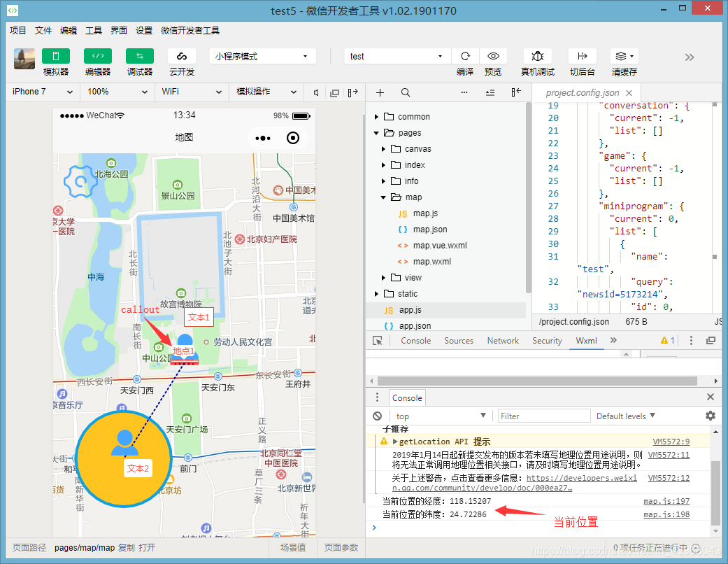Open the 文件 menu
The image size is (728, 564).
(x=43, y=30)
